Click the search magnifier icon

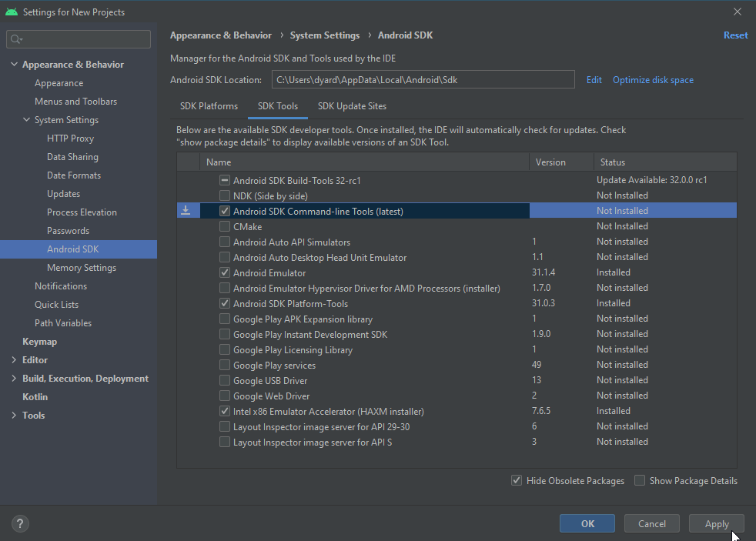click(16, 39)
